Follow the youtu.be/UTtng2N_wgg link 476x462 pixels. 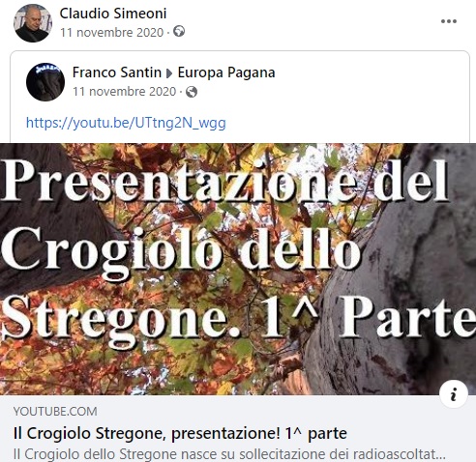(x=126, y=123)
